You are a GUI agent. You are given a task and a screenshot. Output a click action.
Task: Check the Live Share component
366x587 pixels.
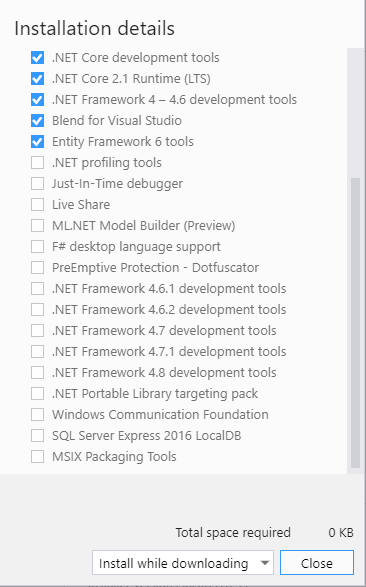coord(37,204)
